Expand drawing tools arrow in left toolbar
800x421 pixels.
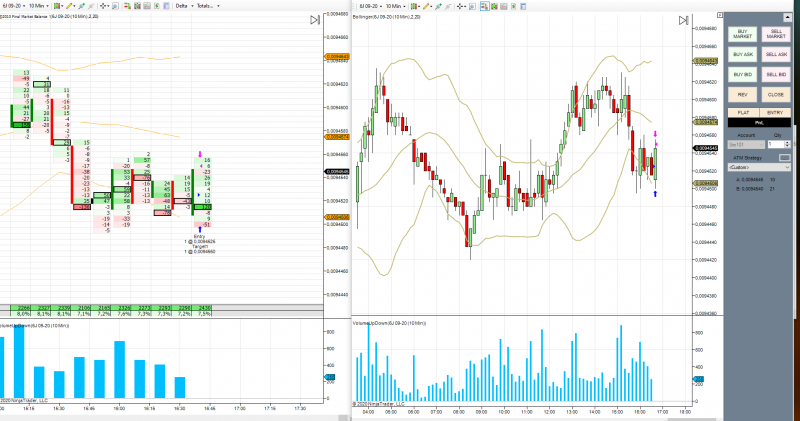pos(74,6)
